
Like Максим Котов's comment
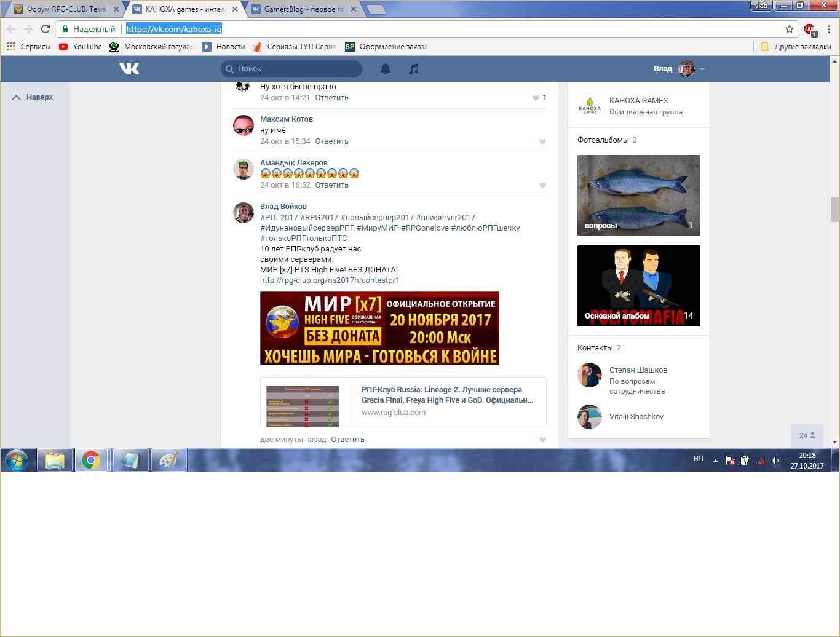pyautogui.click(x=542, y=142)
